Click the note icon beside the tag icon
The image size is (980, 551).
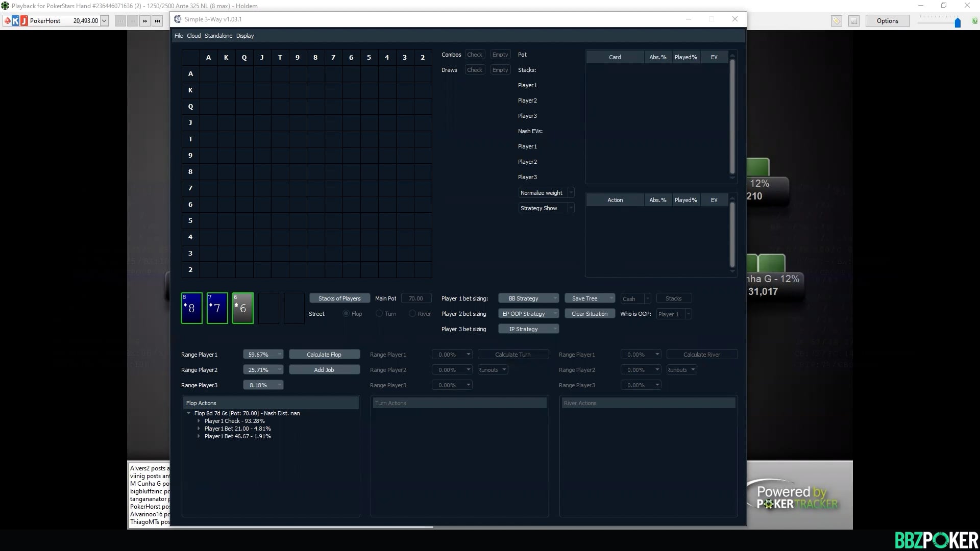[854, 21]
